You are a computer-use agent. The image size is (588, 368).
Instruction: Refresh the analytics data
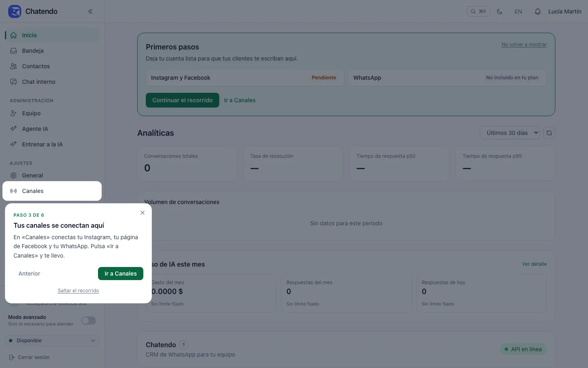549,133
